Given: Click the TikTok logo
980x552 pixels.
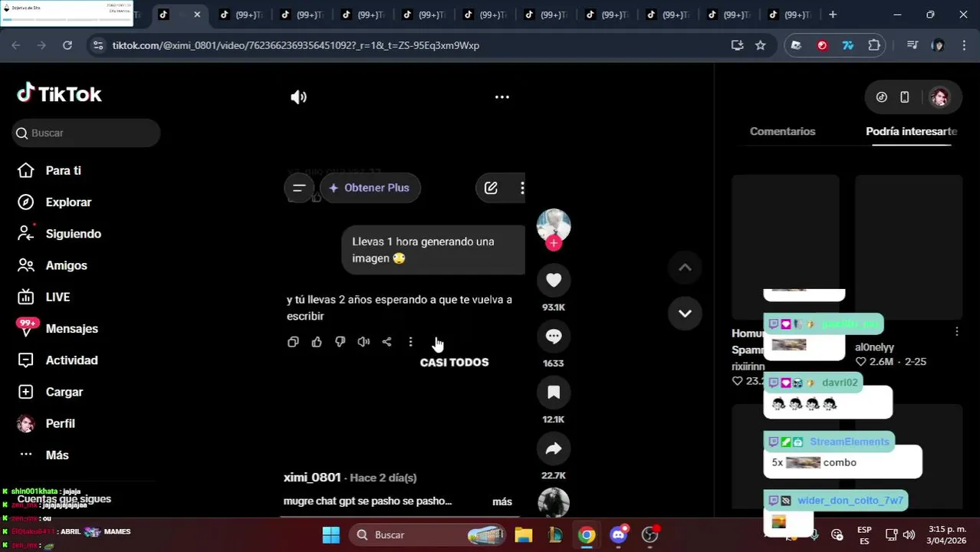Looking at the screenshot, I should (x=59, y=94).
